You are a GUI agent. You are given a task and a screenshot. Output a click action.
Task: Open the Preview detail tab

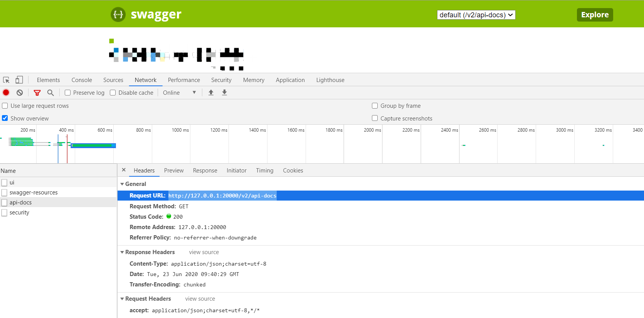174,171
